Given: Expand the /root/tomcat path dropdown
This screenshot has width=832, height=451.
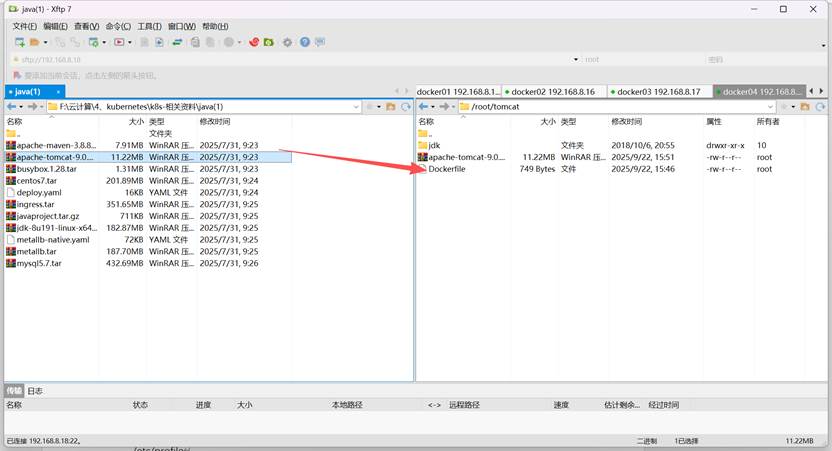Looking at the screenshot, I should pyautogui.click(x=770, y=107).
